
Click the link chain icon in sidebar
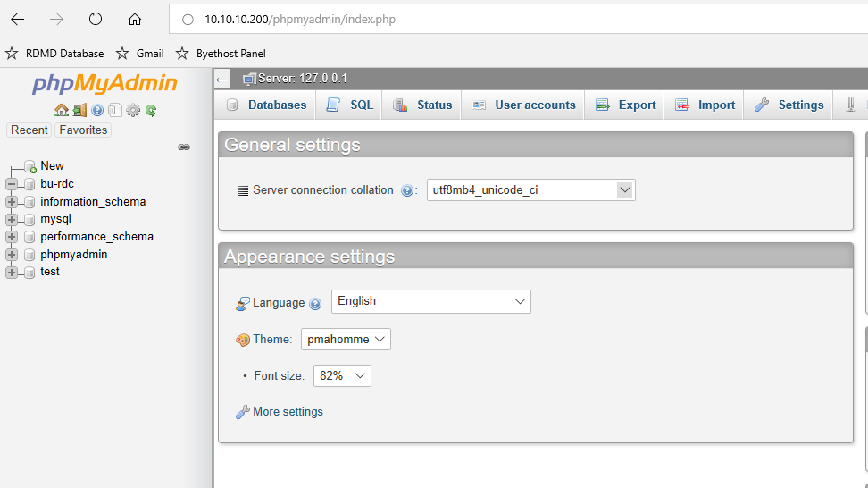tap(184, 147)
